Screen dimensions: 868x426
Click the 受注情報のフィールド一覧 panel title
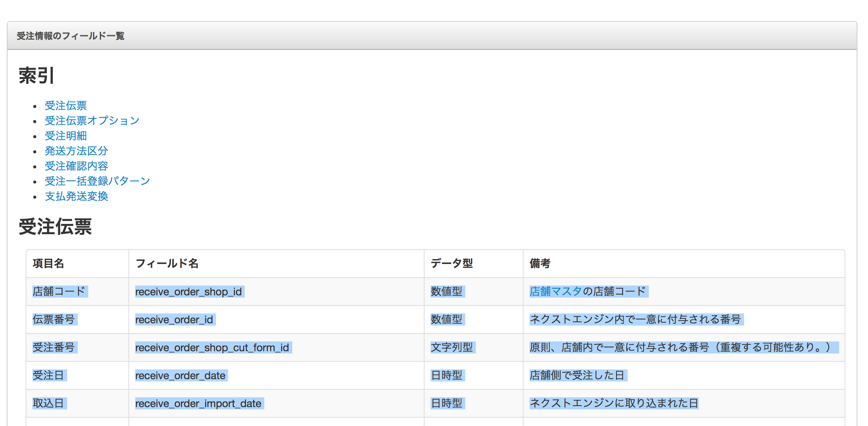[71, 36]
